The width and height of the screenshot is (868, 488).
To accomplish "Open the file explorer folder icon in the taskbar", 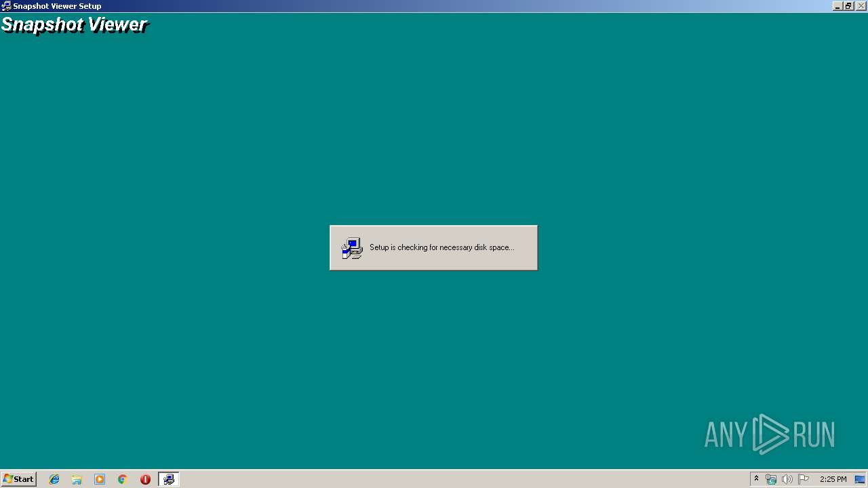I will [77, 479].
